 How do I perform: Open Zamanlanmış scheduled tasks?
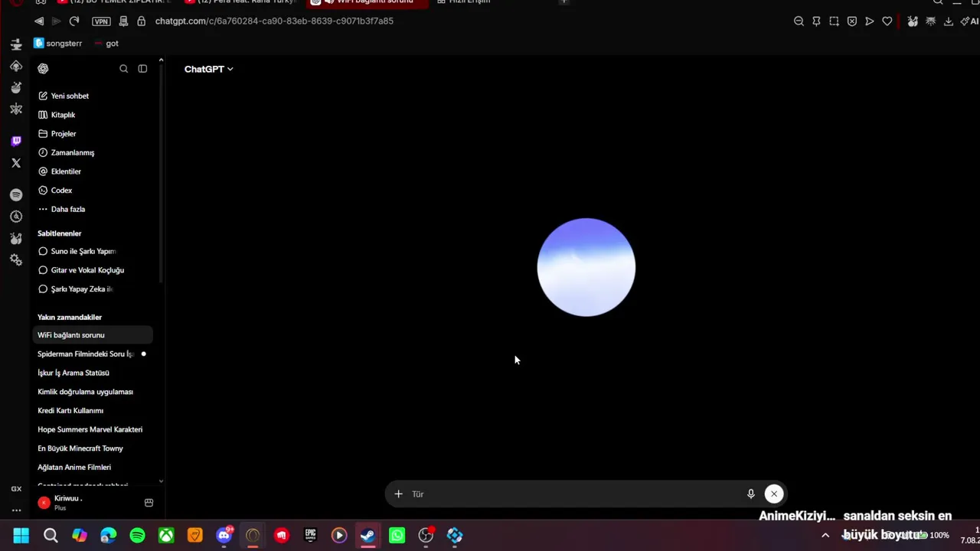[92, 152]
